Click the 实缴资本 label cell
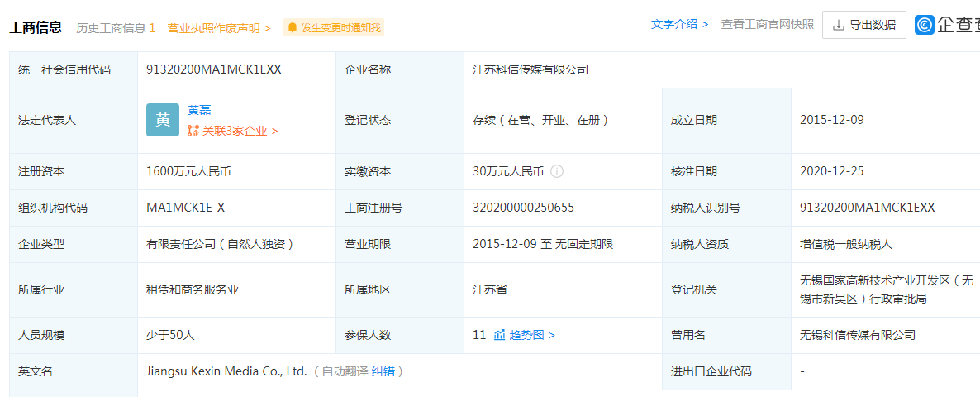Image resolution: width=980 pixels, height=397 pixels. 400,171
